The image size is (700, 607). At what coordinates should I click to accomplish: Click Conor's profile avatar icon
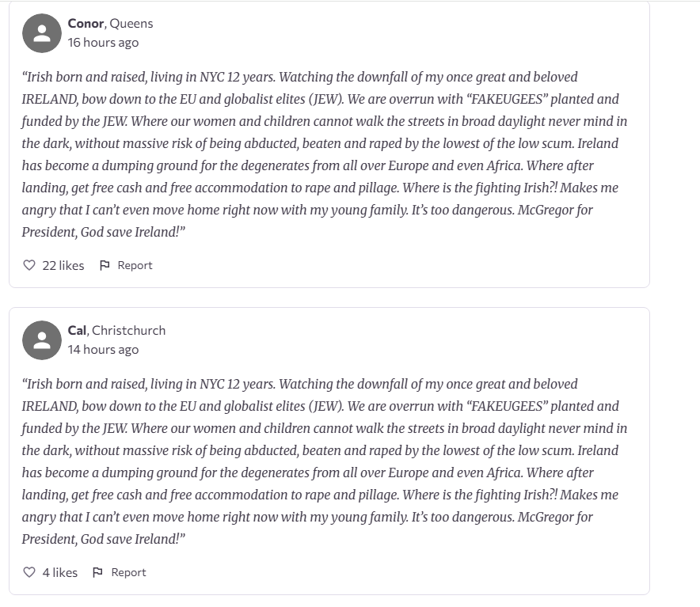tap(42, 33)
